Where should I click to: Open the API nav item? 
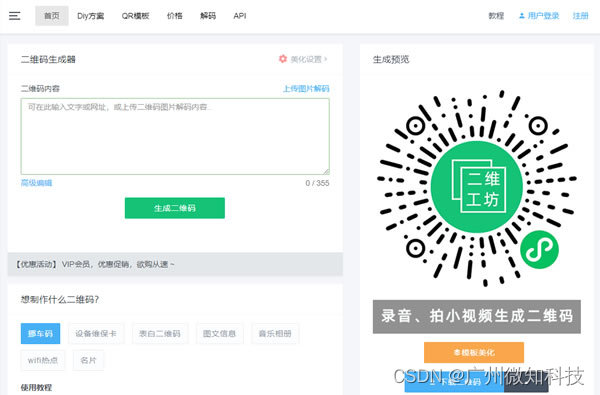pos(240,16)
